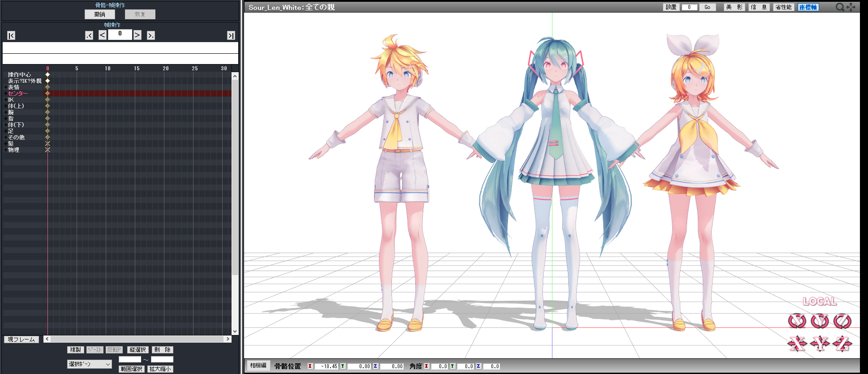The width and height of the screenshot is (868, 374).
Task: Click the viewport frame number field beside Go
Action: click(689, 7)
